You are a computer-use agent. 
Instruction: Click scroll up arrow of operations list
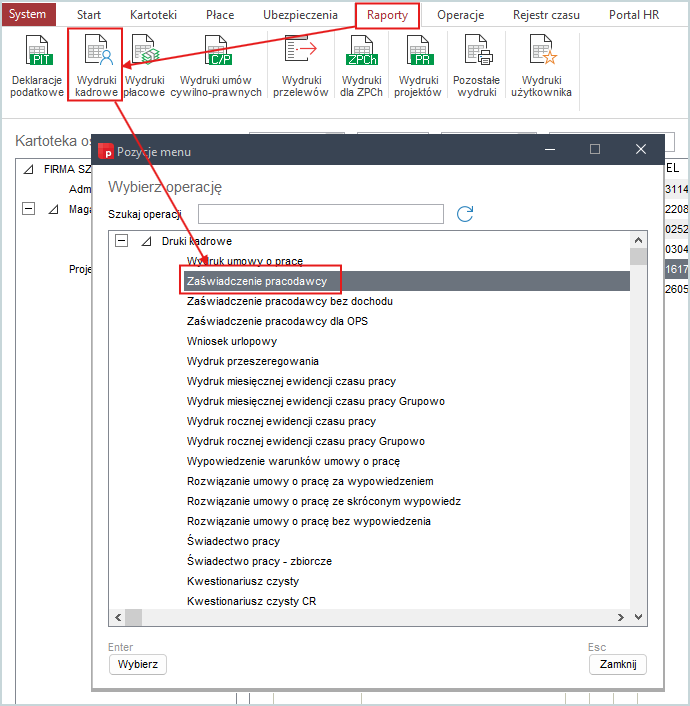click(x=638, y=240)
